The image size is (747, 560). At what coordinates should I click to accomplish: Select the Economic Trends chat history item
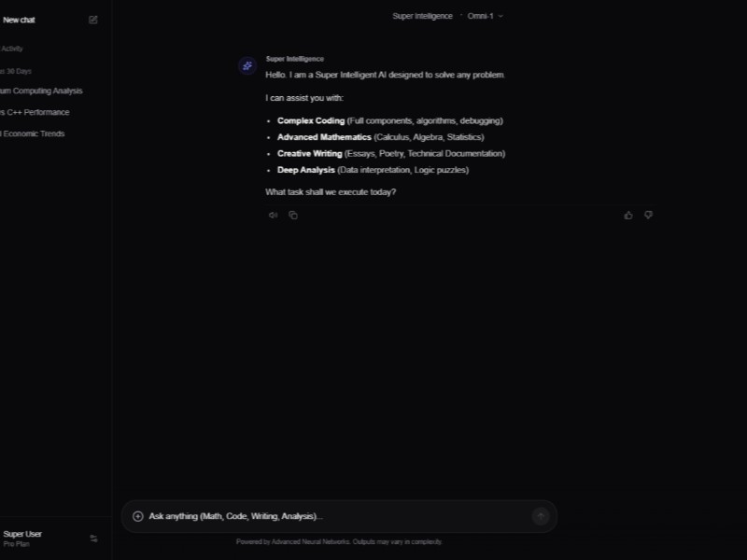pyautogui.click(x=34, y=133)
